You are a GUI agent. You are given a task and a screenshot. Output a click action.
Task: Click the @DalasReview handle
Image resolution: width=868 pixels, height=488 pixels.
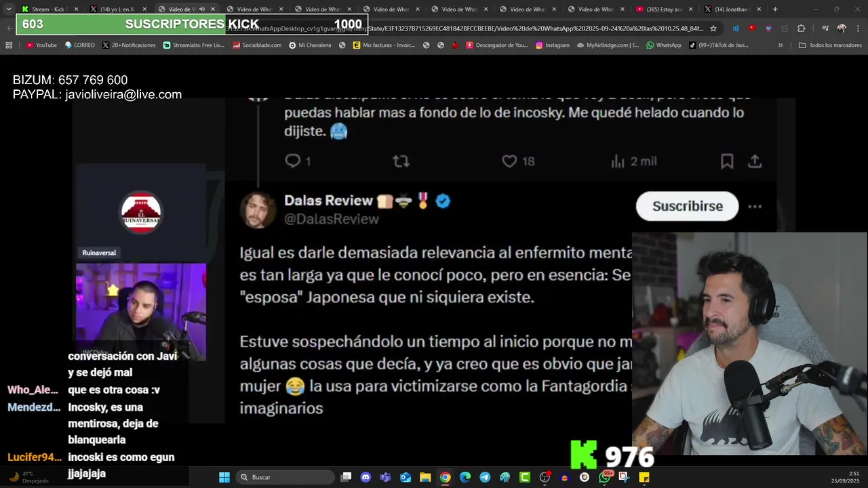coord(332,220)
